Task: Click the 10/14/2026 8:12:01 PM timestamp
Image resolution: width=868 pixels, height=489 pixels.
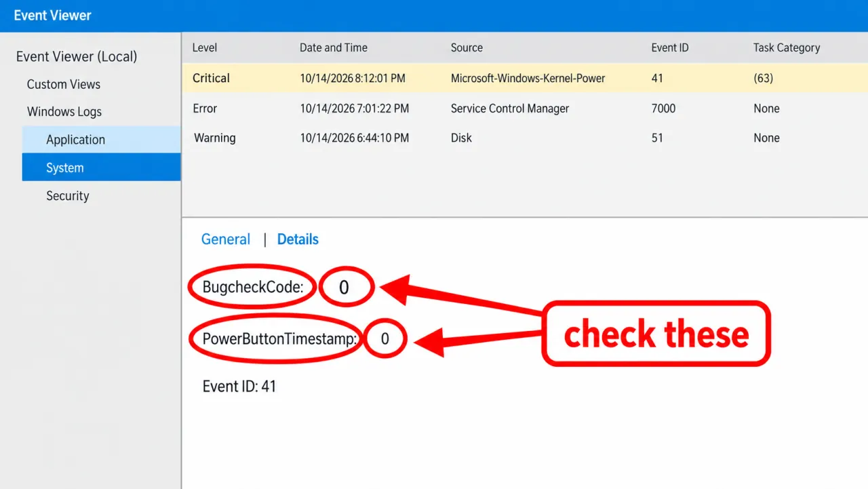Action: click(x=353, y=78)
